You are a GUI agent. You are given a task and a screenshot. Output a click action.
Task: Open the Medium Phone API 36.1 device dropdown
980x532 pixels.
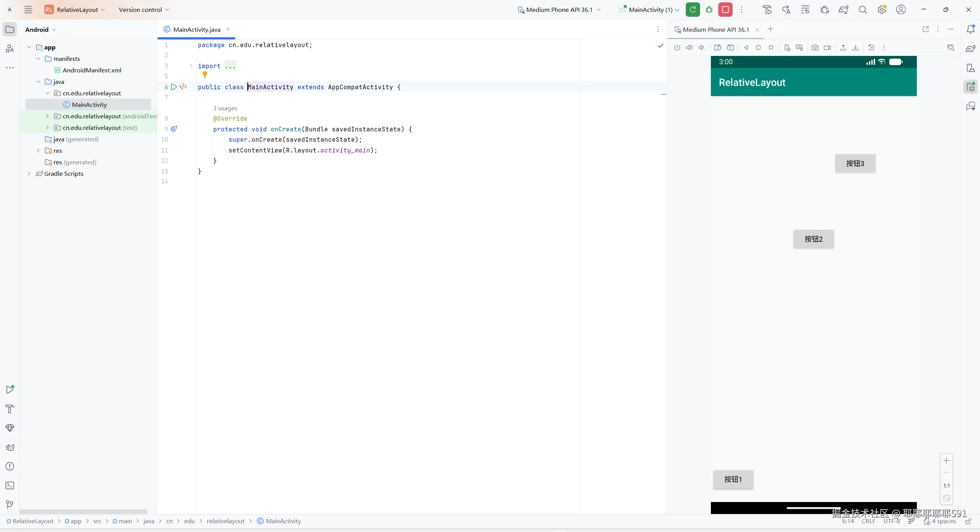tap(559, 10)
